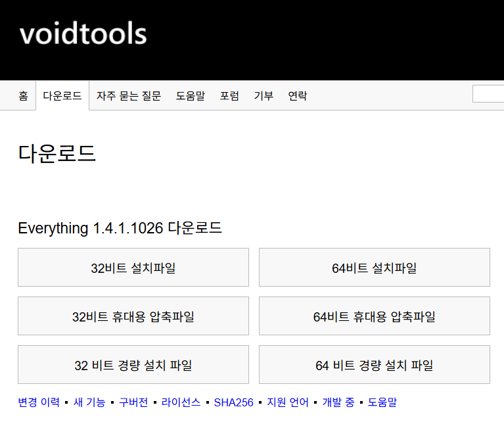Go to the 포럼 tab

pos(229,96)
